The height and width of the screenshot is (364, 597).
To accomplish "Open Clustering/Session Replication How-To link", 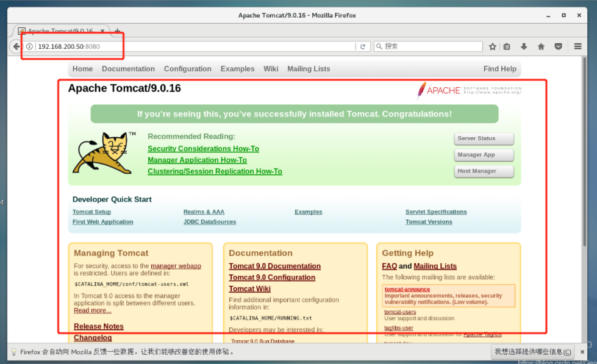I will click(x=215, y=171).
